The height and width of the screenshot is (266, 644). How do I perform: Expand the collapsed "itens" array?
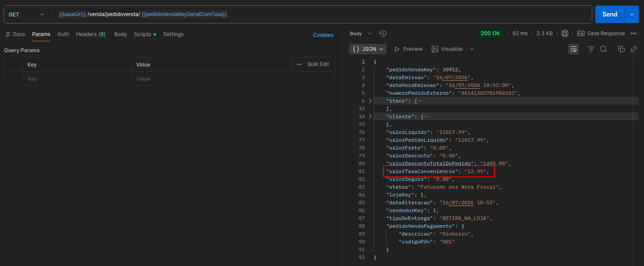370,101
